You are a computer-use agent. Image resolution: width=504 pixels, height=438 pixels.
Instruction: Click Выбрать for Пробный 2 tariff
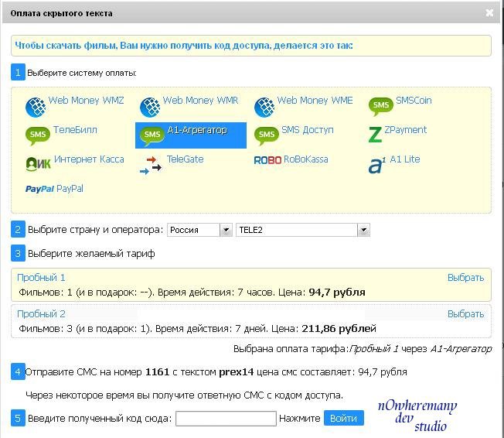[466, 313]
